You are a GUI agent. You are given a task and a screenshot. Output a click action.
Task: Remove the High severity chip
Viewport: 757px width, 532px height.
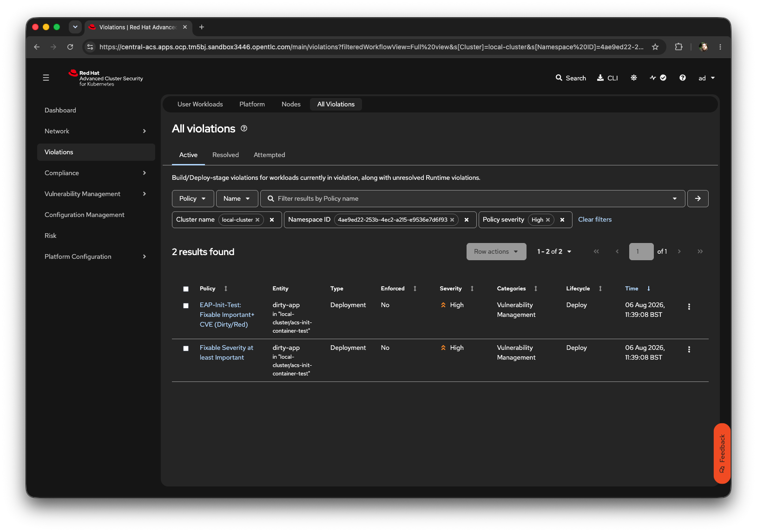point(548,220)
